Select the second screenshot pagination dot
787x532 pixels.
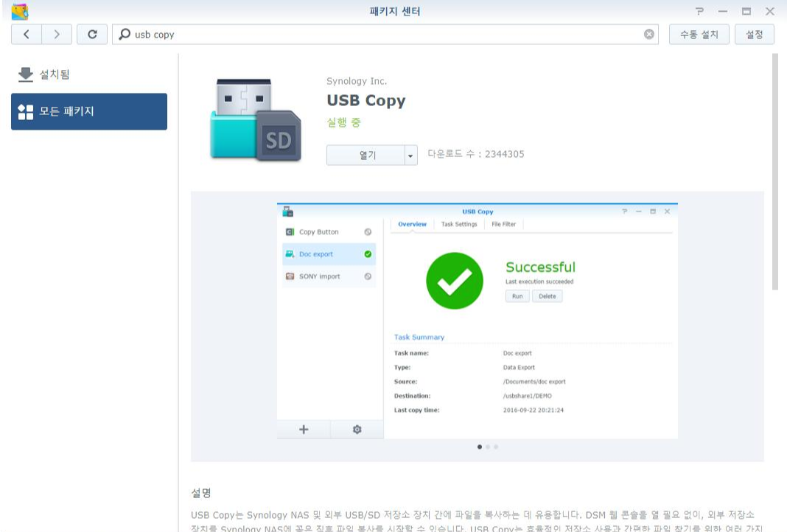pos(488,447)
